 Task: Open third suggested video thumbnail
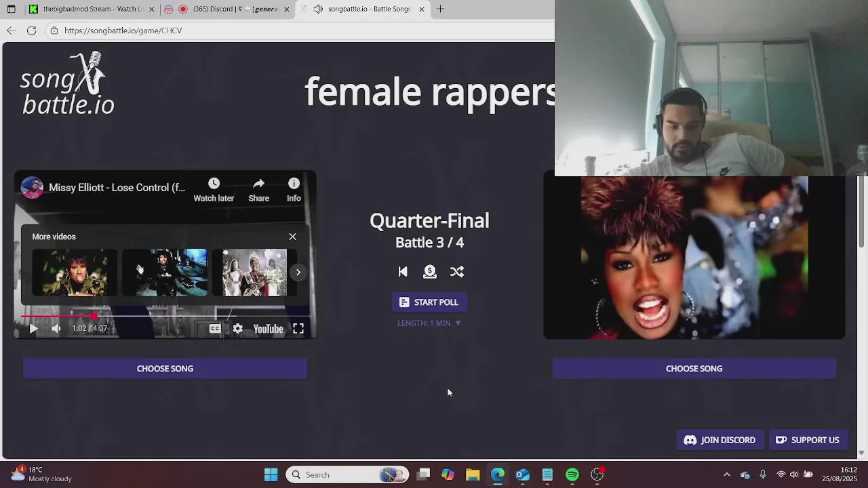click(255, 272)
